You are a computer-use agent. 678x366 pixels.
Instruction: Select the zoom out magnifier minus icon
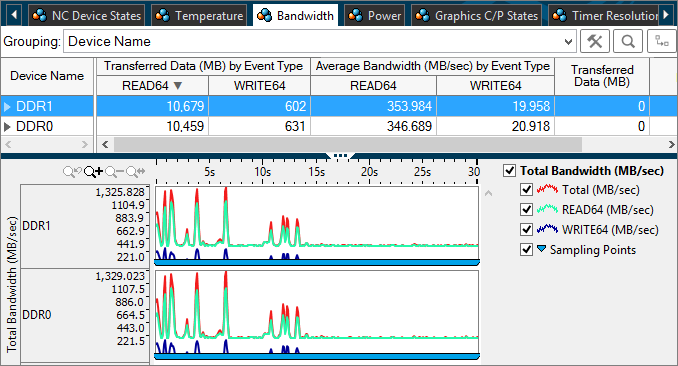(114, 172)
